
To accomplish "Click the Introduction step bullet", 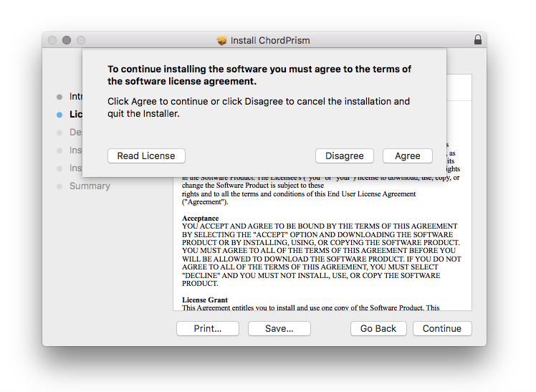I will pyautogui.click(x=59, y=97).
